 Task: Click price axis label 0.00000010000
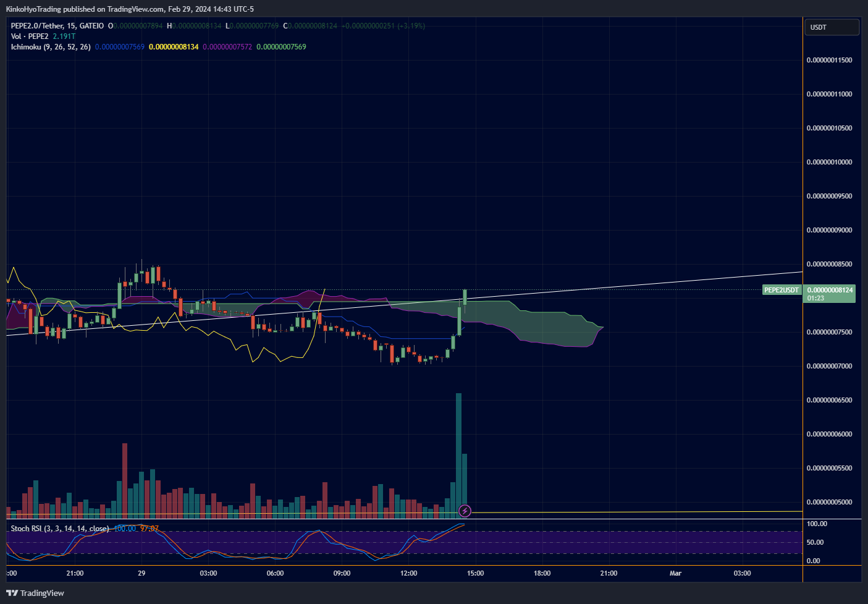(830, 162)
